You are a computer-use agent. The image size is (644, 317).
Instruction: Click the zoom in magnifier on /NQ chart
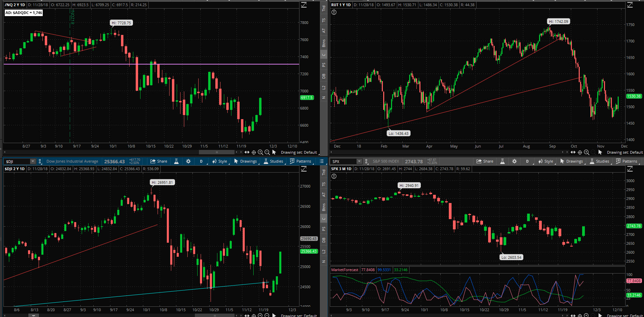pos(260,152)
